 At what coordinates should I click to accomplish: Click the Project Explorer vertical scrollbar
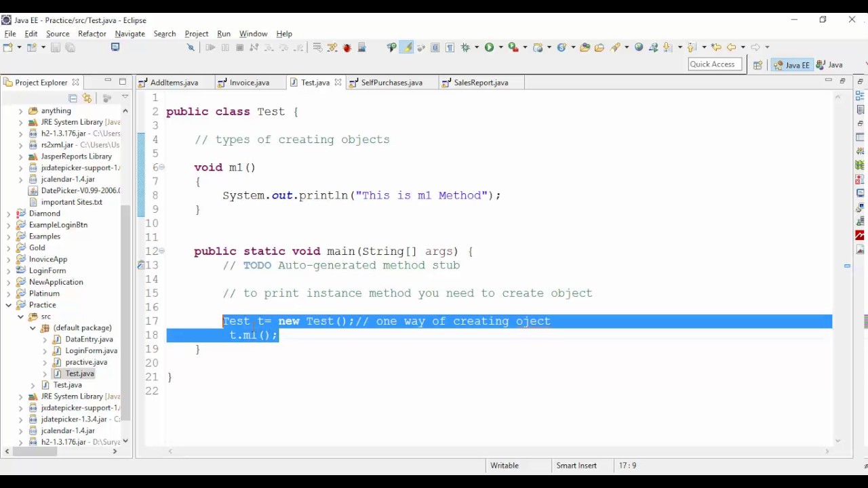[125, 312]
